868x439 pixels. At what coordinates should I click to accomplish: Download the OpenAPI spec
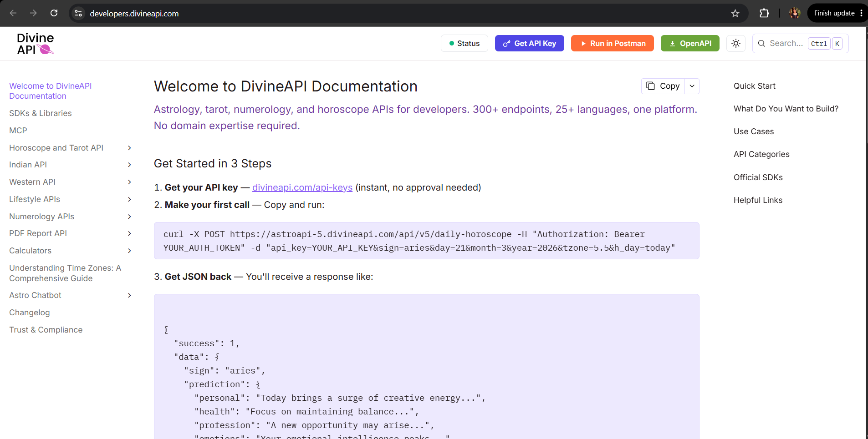(690, 43)
